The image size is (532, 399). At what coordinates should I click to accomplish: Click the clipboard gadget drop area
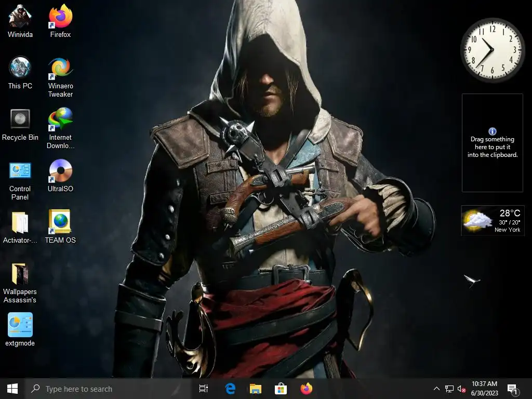tap(493, 143)
